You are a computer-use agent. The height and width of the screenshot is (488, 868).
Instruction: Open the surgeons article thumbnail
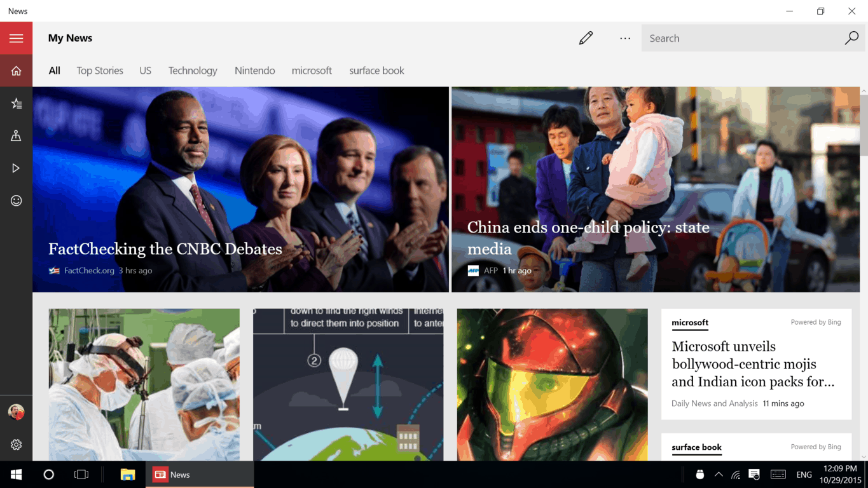pyautogui.click(x=144, y=384)
